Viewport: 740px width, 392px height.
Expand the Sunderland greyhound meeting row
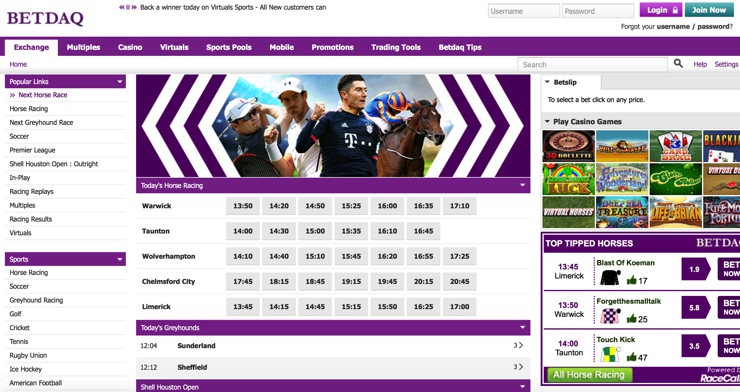(333, 346)
